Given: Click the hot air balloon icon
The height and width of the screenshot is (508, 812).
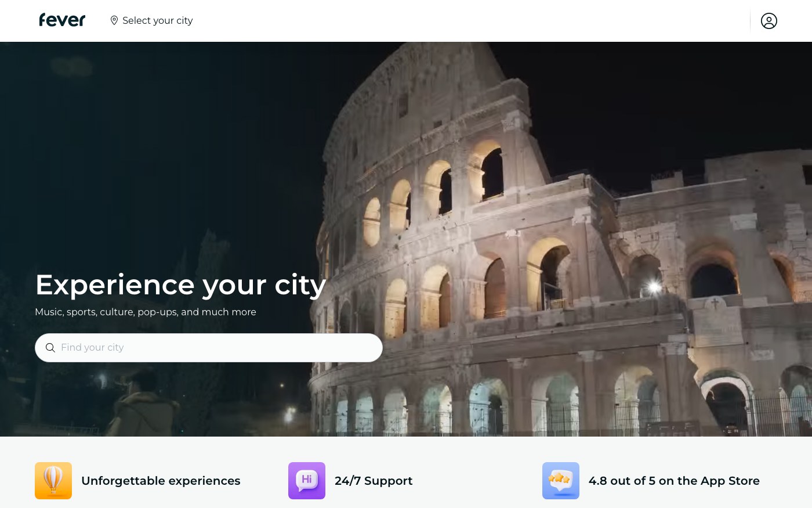Looking at the screenshot, I should click(53, 481).
